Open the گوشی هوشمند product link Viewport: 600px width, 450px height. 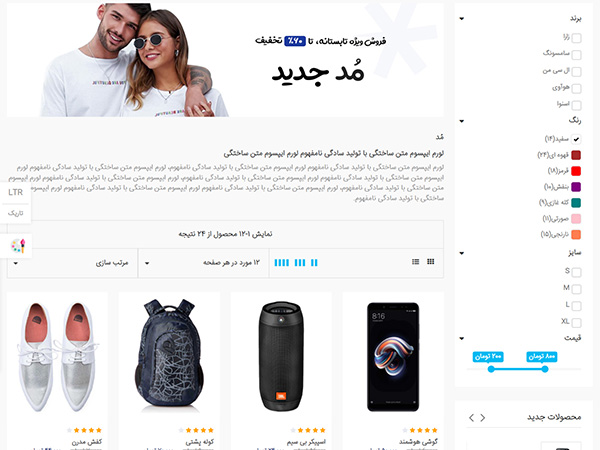point(418,442)
